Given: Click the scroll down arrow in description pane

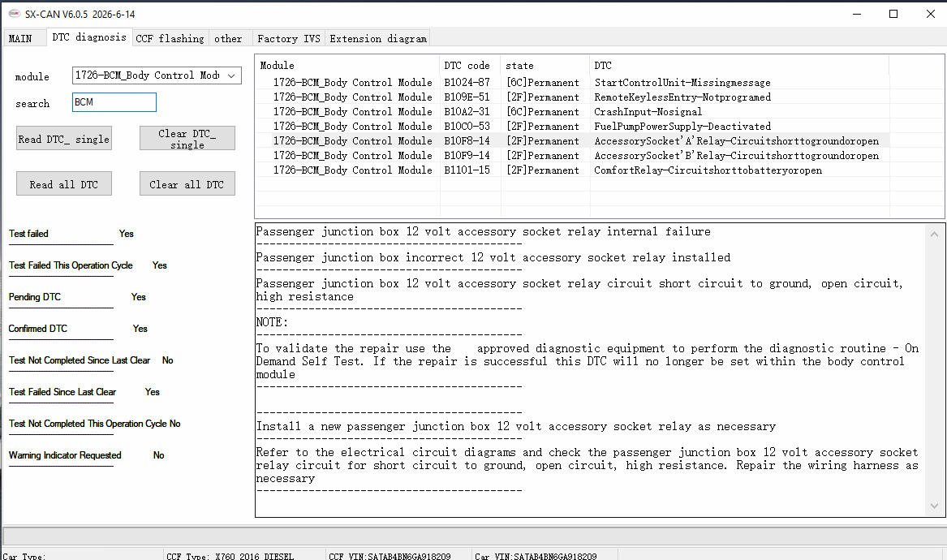Looking at the screenshot, I should 934,506.
